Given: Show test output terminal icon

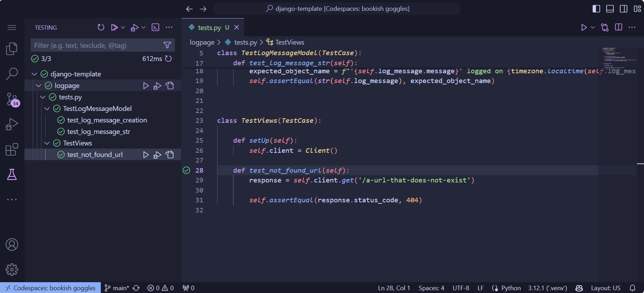Looking at the screenshot, I should tap(156, 28).
